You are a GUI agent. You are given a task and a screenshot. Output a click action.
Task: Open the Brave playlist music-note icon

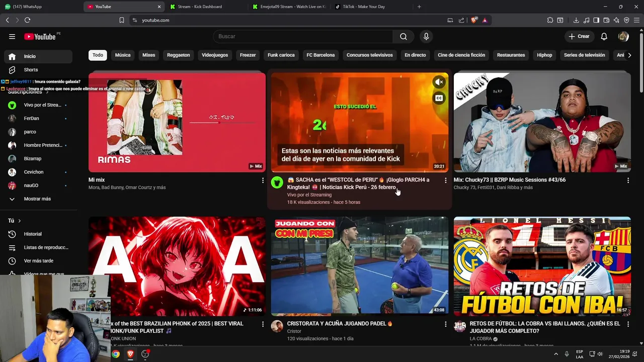586,20
